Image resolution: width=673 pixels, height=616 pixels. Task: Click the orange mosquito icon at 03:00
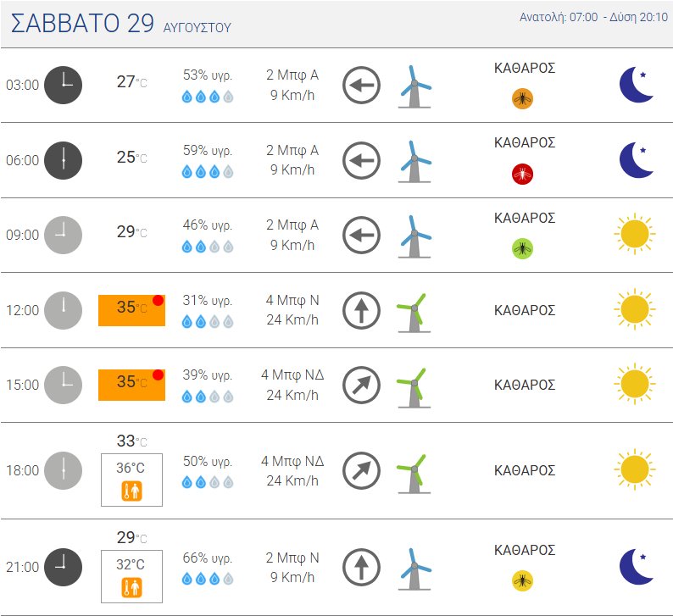(522, 99)
